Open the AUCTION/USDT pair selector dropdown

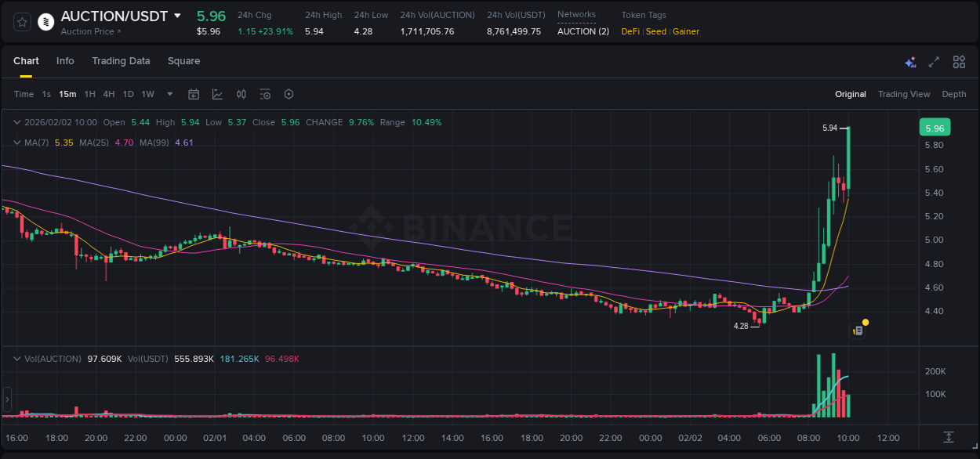(x=178, y=16)
